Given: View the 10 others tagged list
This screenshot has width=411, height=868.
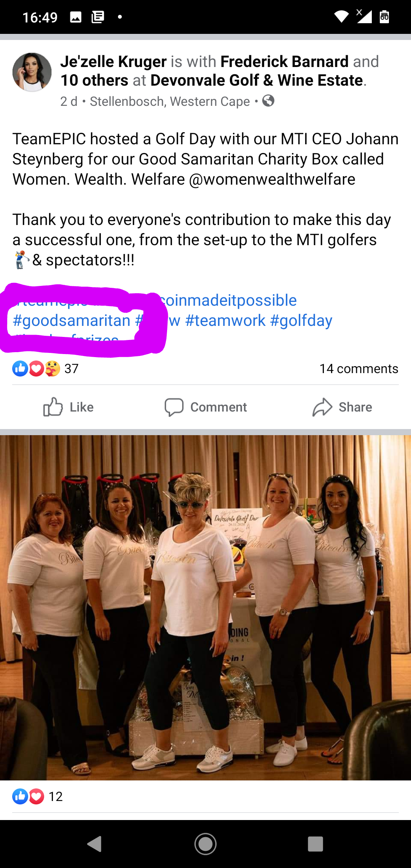Looking at the screenshot, I should [x=94, y=80].
